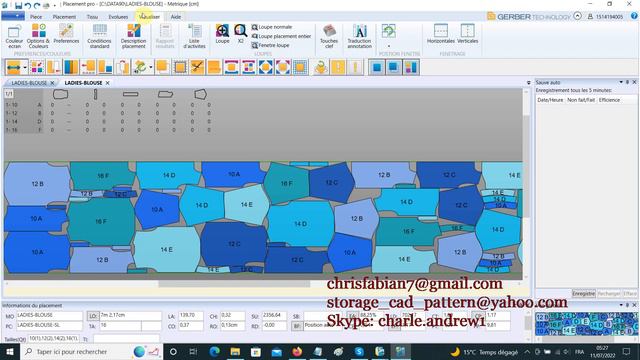Select piece 16 F at marker top
The height and width of the screenshot is (360, 640).
(x=103, y=176)
